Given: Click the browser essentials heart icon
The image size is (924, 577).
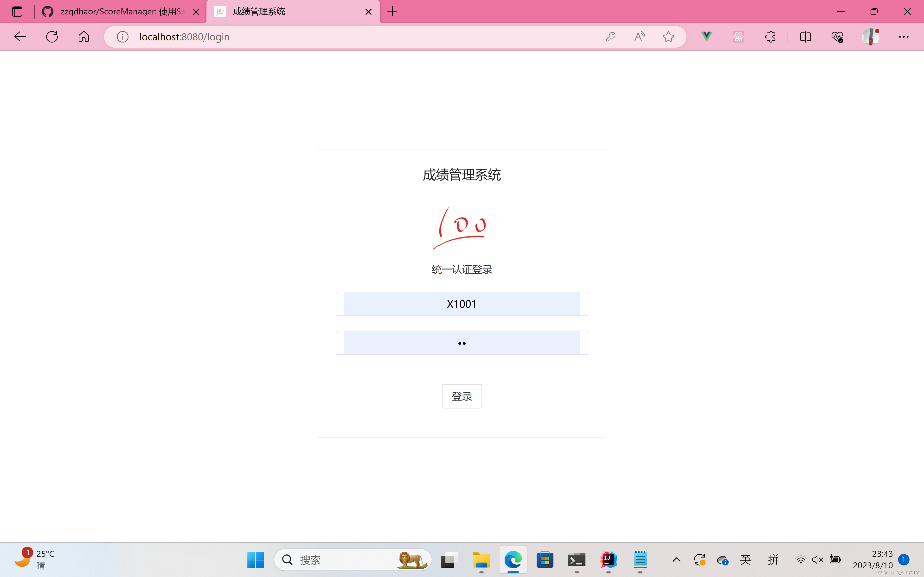Looking at the screenshot, I should [837, 37].
